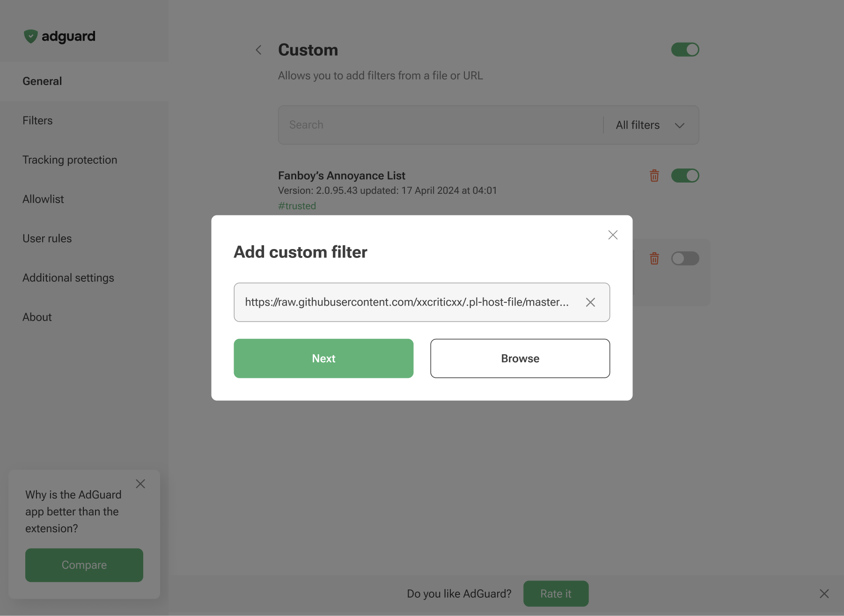Viewport: 844px width, 616px height.
Task: Open User rules in the sidebar
Action: coord(84,239)
